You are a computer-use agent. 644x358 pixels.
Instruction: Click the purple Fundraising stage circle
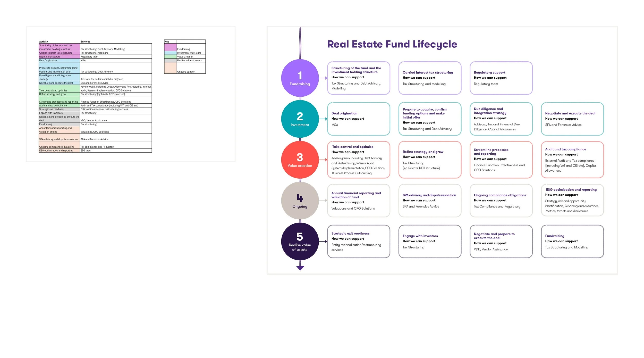300,78
